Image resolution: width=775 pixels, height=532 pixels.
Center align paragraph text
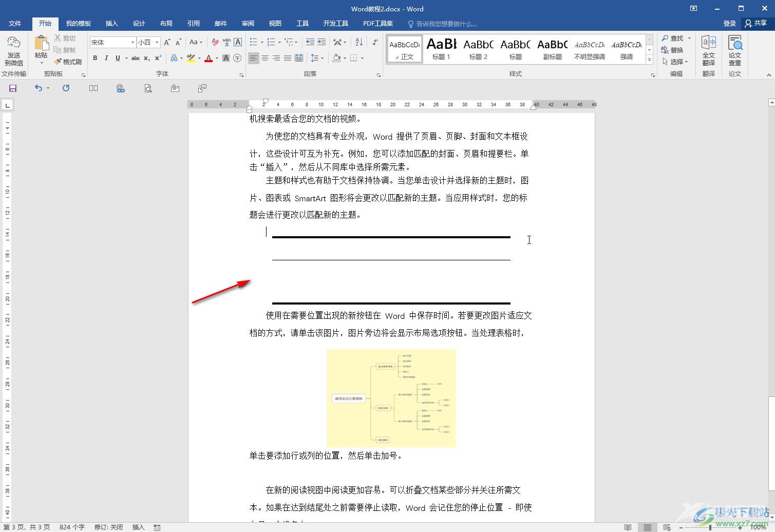click(265, 58)
